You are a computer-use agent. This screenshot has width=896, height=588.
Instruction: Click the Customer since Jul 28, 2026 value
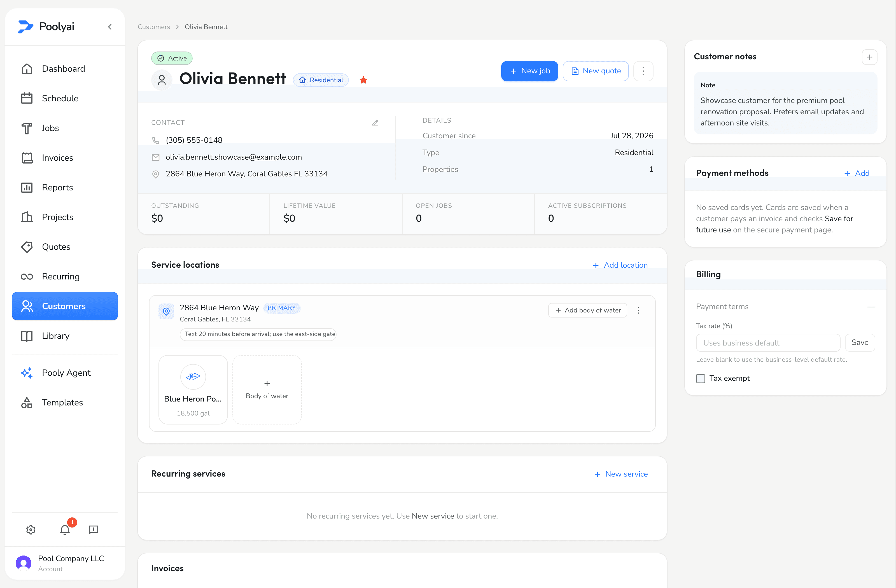[631, 136]
